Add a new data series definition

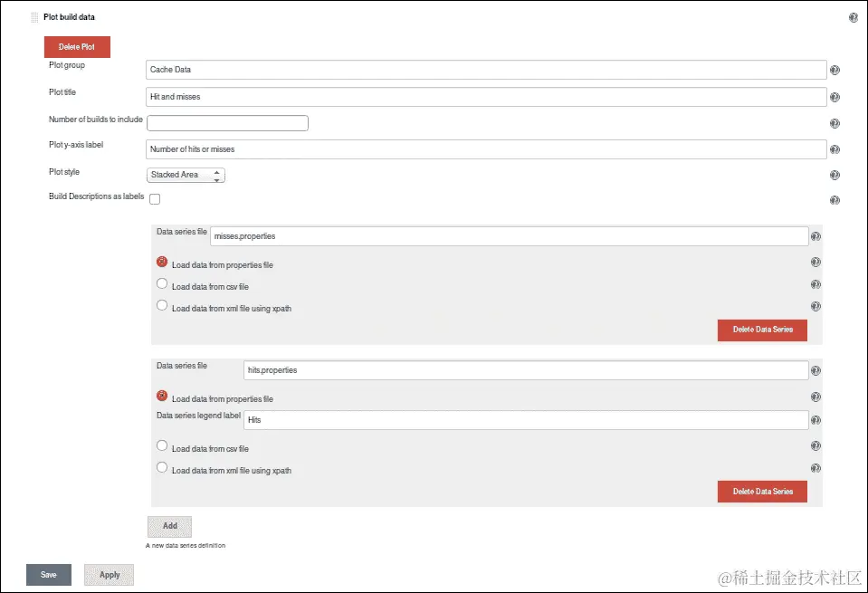click(x=169, y=527)
